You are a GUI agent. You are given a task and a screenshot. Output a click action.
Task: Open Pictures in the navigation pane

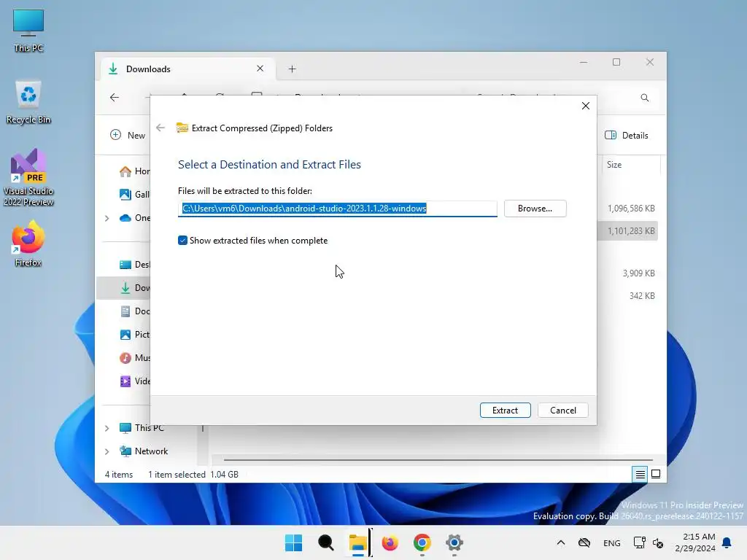click(x=135, y=334)
